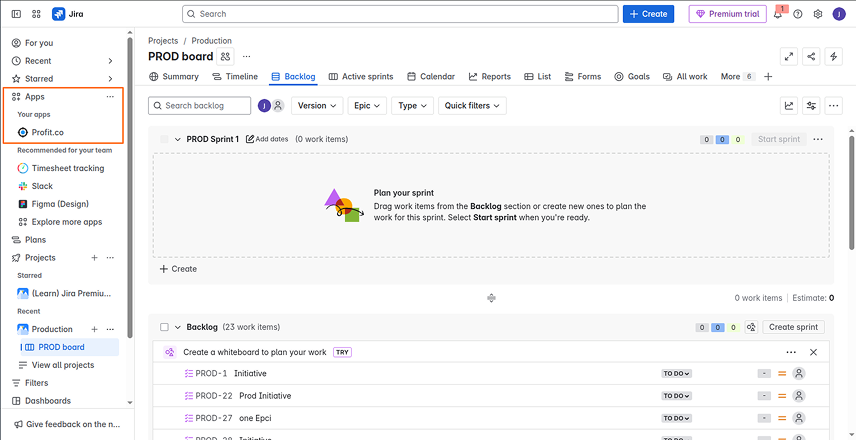Open the automation lightning bolt icon

(834, 57)
